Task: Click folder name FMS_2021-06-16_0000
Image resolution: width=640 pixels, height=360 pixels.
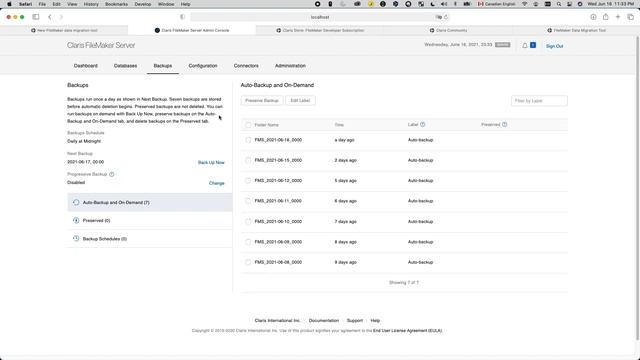Action: pos(278,140)
